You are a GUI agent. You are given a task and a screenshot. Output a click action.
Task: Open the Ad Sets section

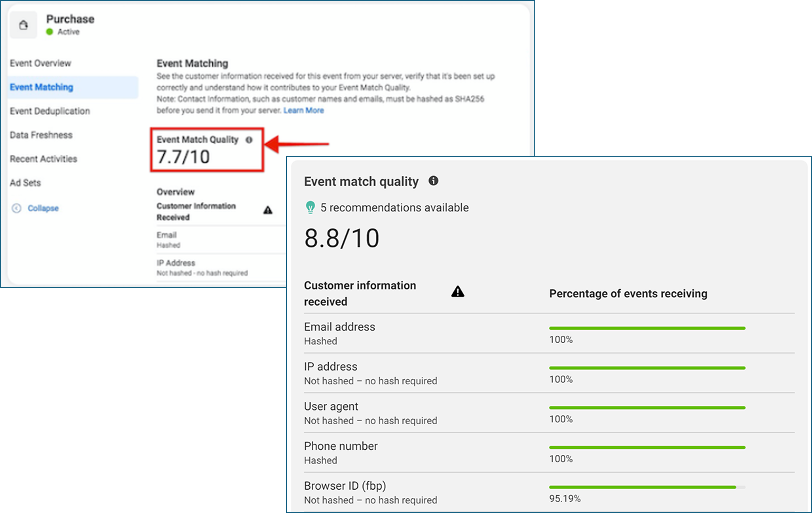click(25, 183)
